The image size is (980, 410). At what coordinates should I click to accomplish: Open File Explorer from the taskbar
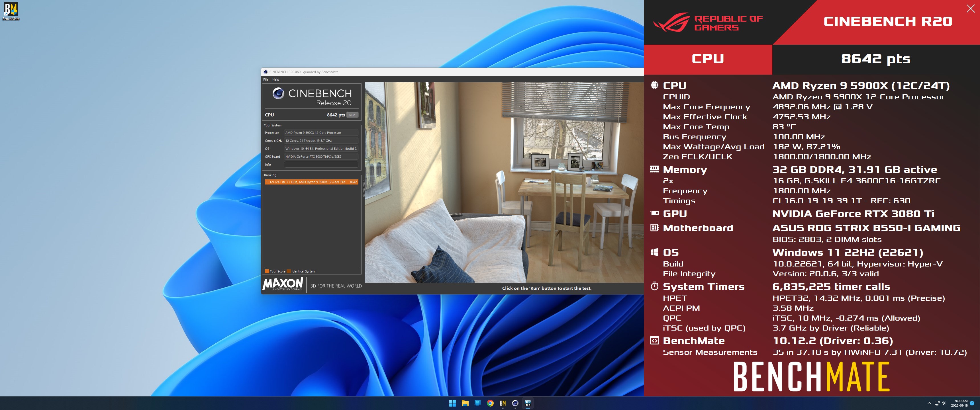465,403
